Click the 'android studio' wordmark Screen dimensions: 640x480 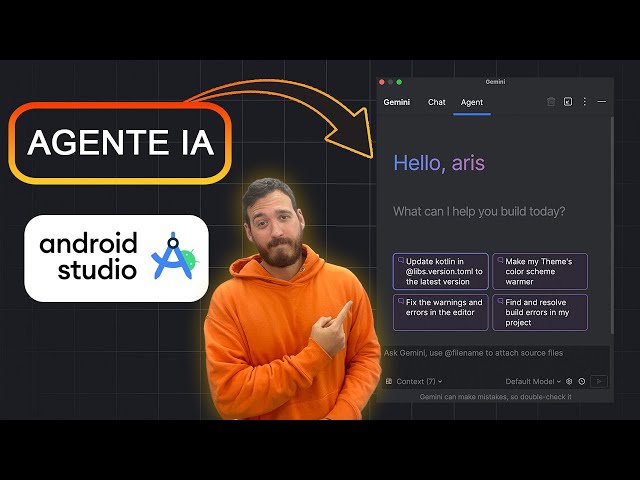pyautogui.click(x=88, y=256)
